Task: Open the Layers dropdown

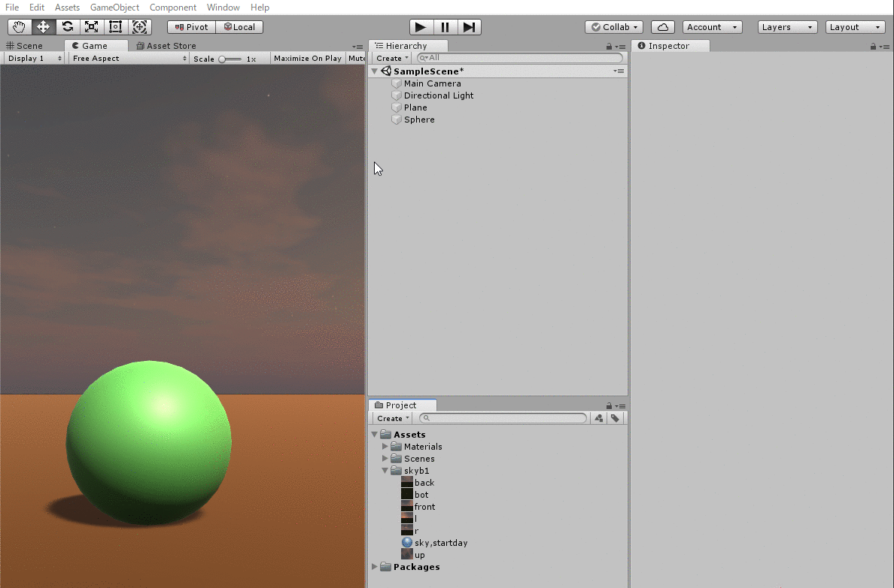Action: click(787, 27)
